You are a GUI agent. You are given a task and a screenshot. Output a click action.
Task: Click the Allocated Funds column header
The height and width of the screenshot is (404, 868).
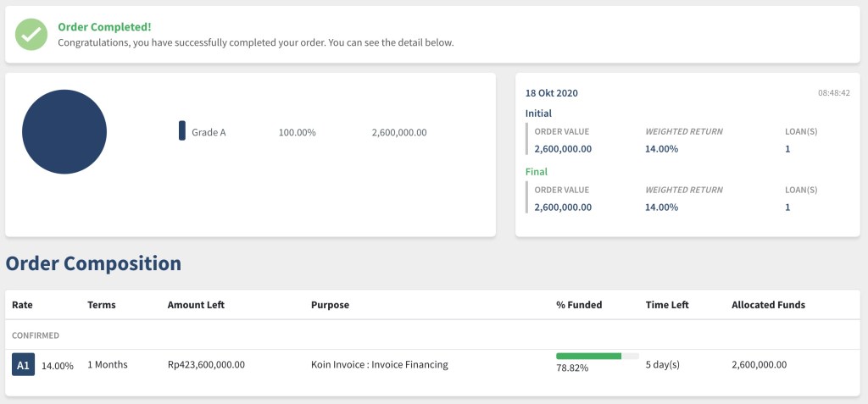point(768,305)
